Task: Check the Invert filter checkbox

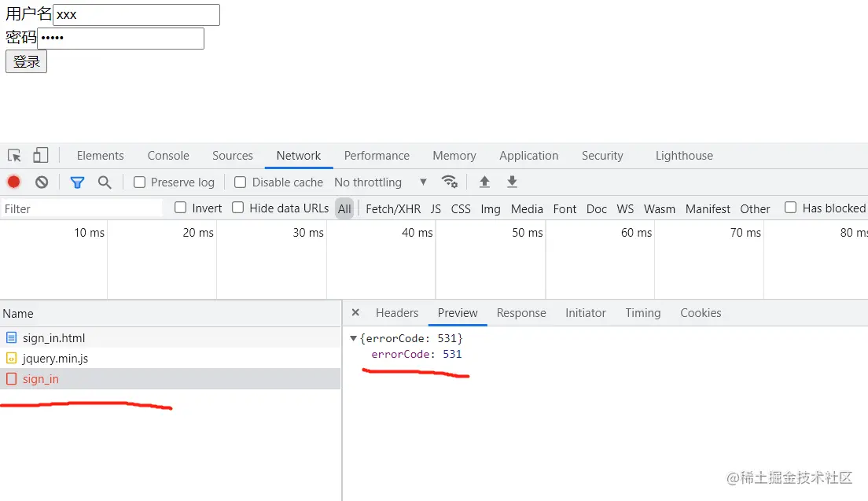Action: coord(181,208)
